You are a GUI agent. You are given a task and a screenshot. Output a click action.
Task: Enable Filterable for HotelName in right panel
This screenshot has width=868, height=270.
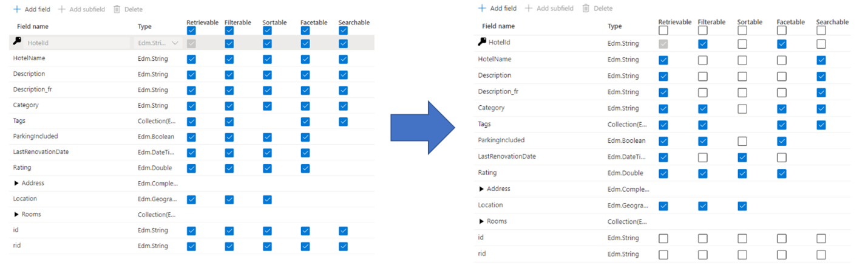click(x=703, y=60)
